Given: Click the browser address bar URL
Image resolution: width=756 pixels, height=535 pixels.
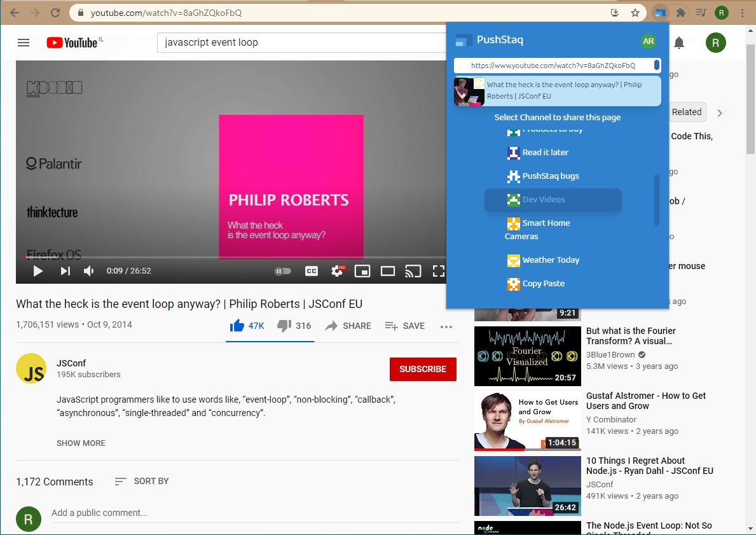Looking at the screenshot, I should point(166,13).
